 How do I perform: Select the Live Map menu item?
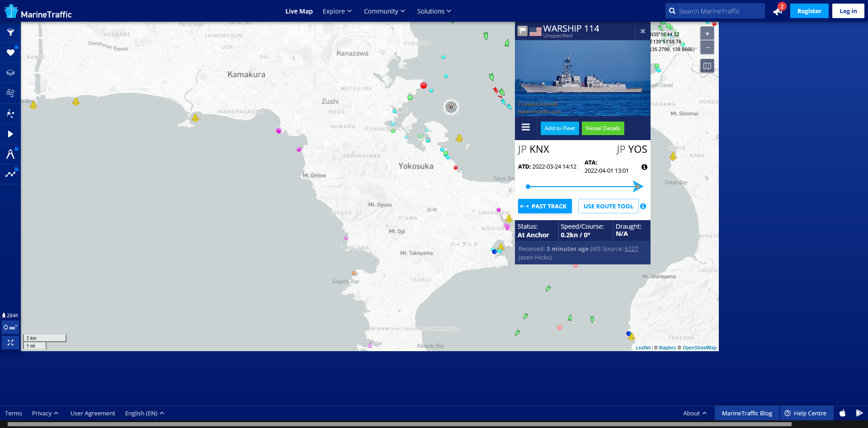tap(299, 11)
